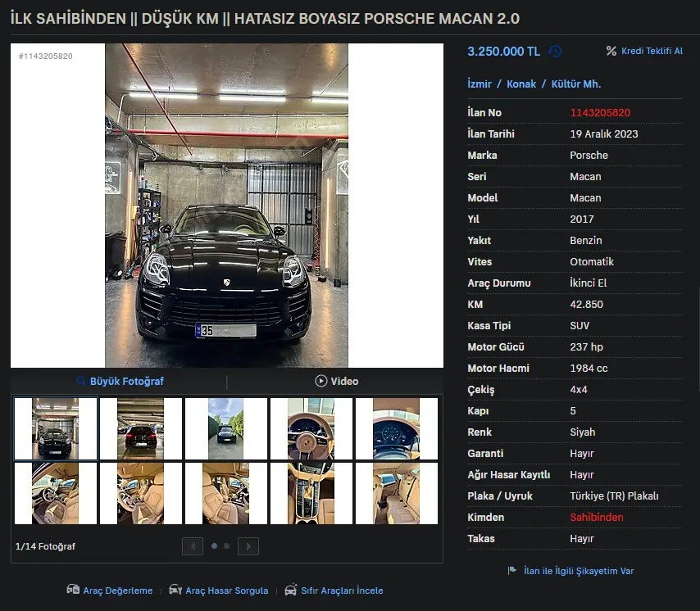Open the Kredi Teklifi Al link
The height and width of the screenshot is (611, 700).
click(652, 51)
